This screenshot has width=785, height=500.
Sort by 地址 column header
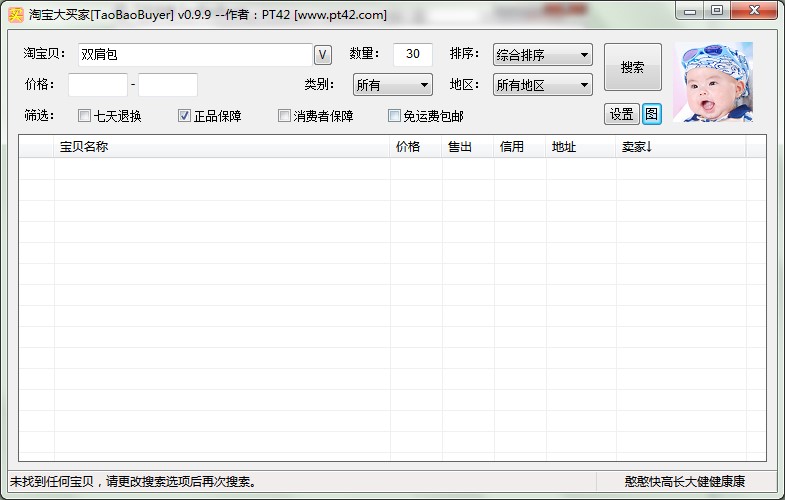point(581,147)
